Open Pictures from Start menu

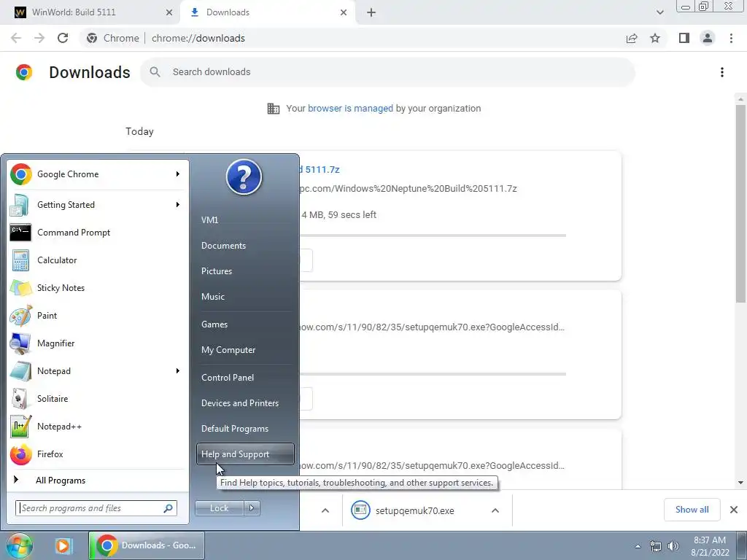point(245,271)
